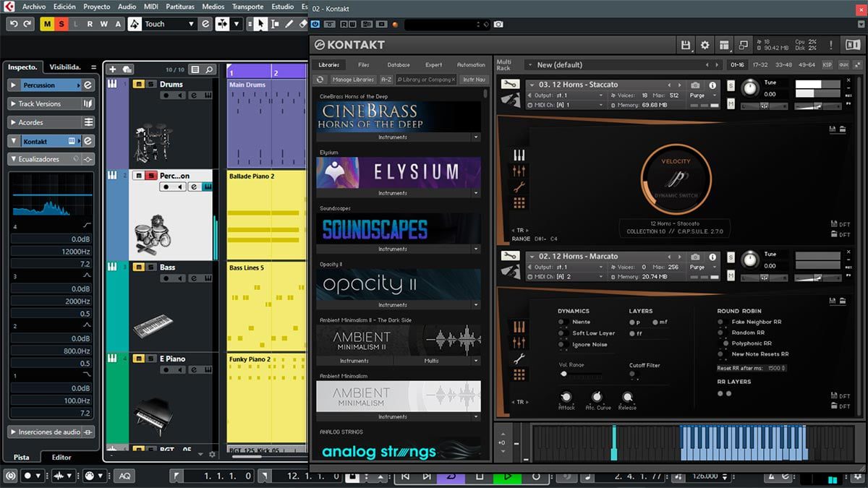Toggle global Read R automation button
This screenshot has width=868, height=488.
coord(90,24)
